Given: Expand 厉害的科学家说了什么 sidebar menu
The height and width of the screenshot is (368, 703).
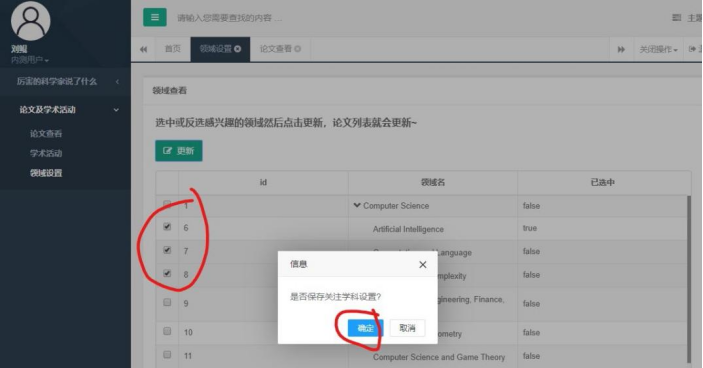Looking at the screenshot, I should 65,82.
